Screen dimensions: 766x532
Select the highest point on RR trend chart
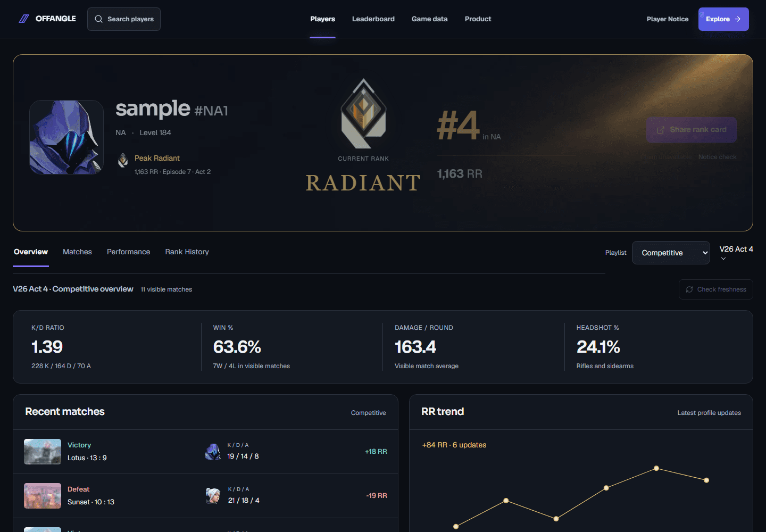[656, 468]
